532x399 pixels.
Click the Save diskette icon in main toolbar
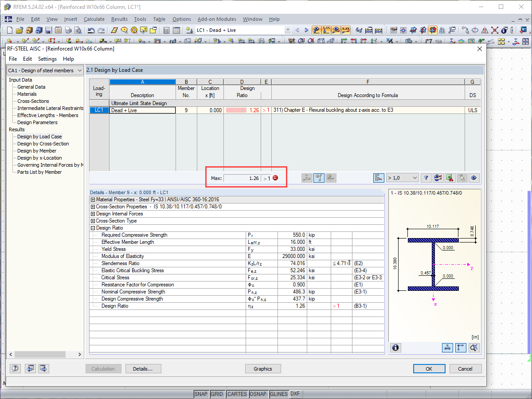[x=49, y=30]
